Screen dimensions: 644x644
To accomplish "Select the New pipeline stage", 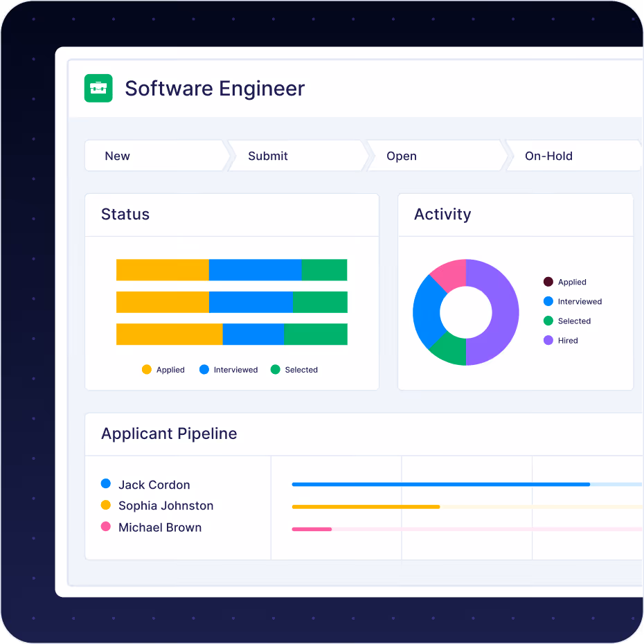I will [156, 156].
